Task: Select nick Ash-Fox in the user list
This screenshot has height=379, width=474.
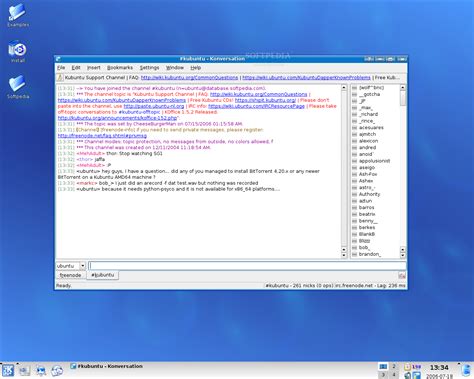Action: click(368, 174)
